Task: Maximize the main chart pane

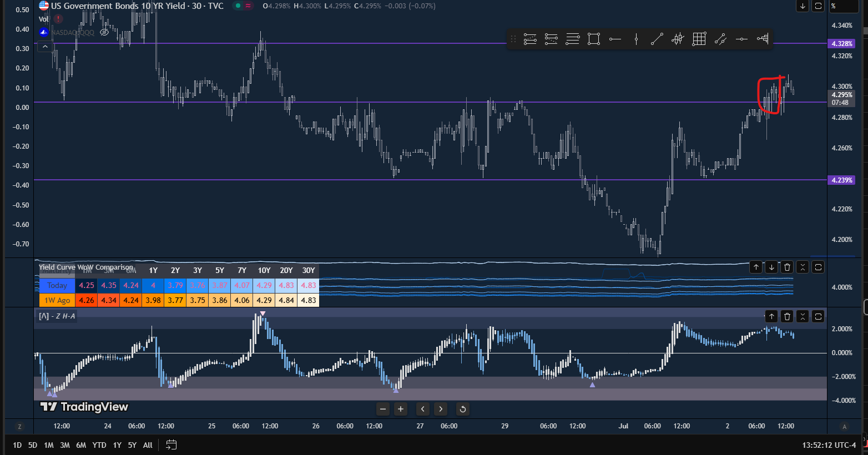Action: 818,6
